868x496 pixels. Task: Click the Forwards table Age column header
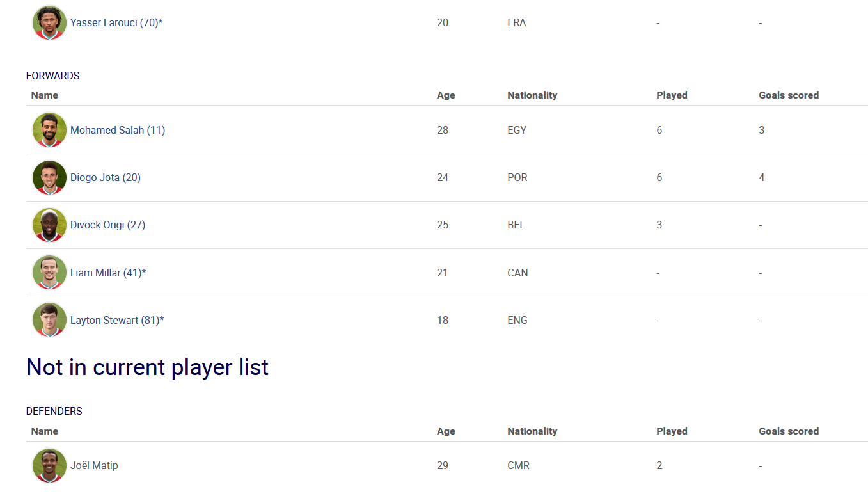[x=446, y=95]
